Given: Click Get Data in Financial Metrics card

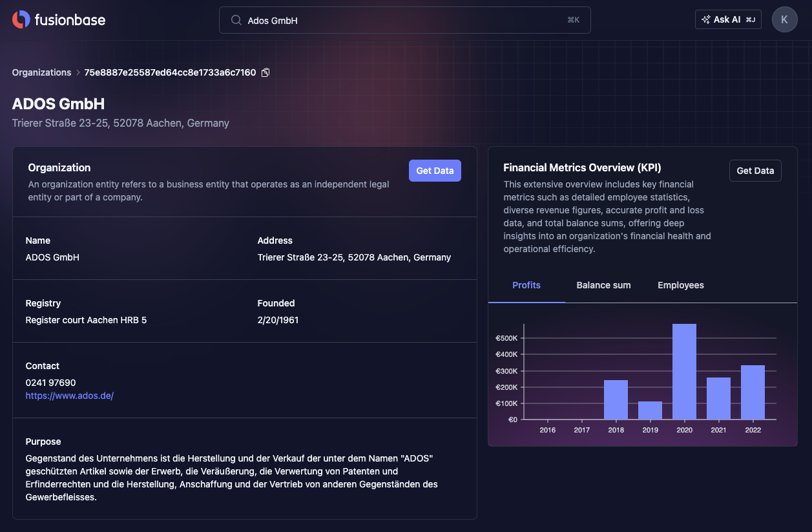Looking at the screenshot, I should tap(755, 171).
